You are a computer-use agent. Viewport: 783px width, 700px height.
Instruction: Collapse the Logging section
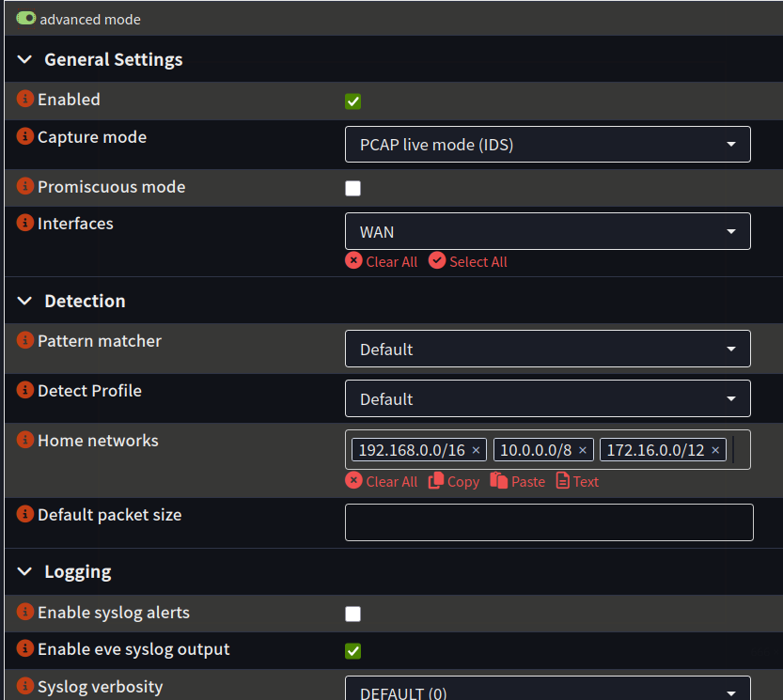coord(24,571)
